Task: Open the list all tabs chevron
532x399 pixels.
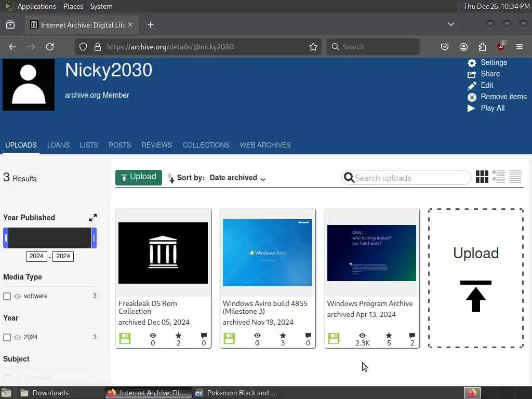Action: (x=450, y=24)
